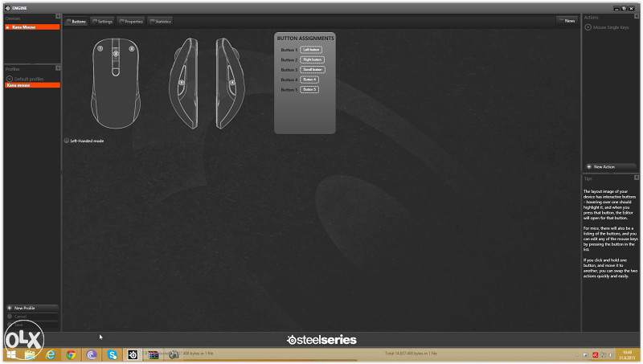Open Internet Explorer from the taskbar
The image size is (643, 364).
[51, 354]
